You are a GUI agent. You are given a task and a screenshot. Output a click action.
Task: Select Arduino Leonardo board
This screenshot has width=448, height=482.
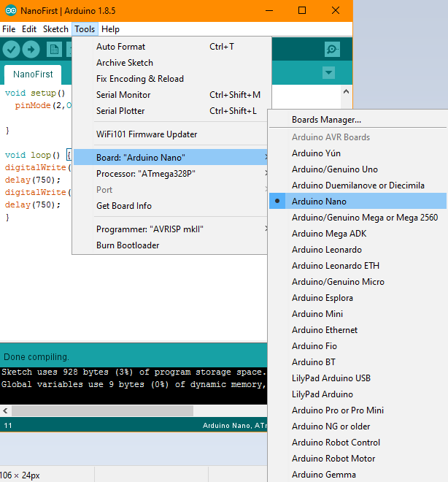click(358, 250)
